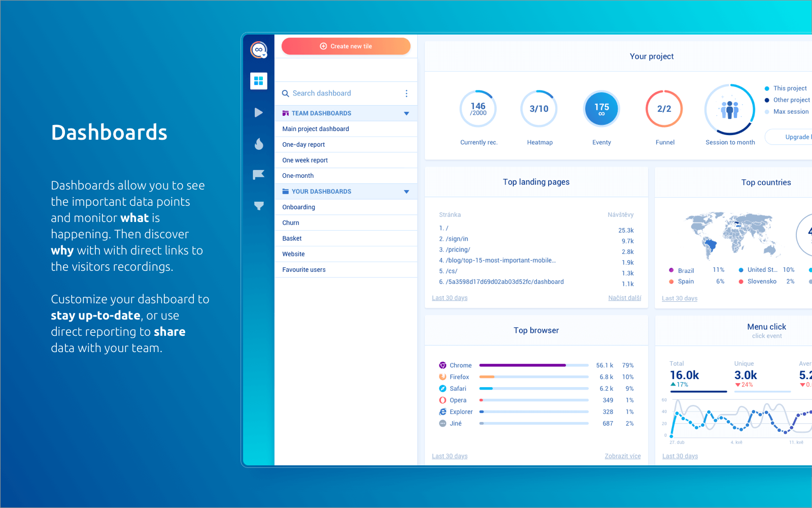
Task: Click the Create new tile button
Action: coord(346,46)
